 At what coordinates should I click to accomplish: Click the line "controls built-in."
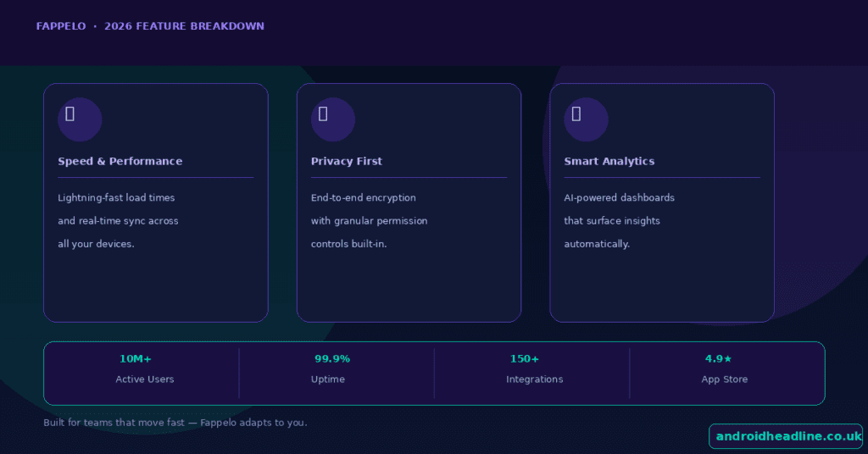[348, 244]
